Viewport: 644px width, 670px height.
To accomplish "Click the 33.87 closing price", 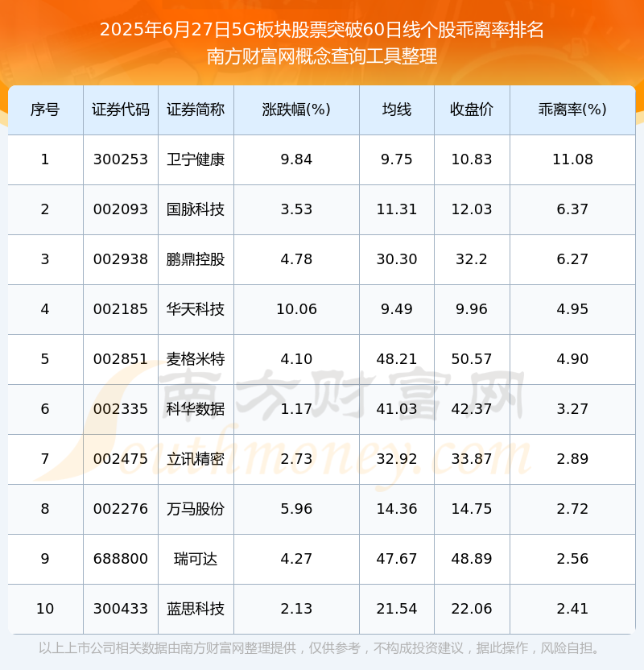I will pos(472,459).
